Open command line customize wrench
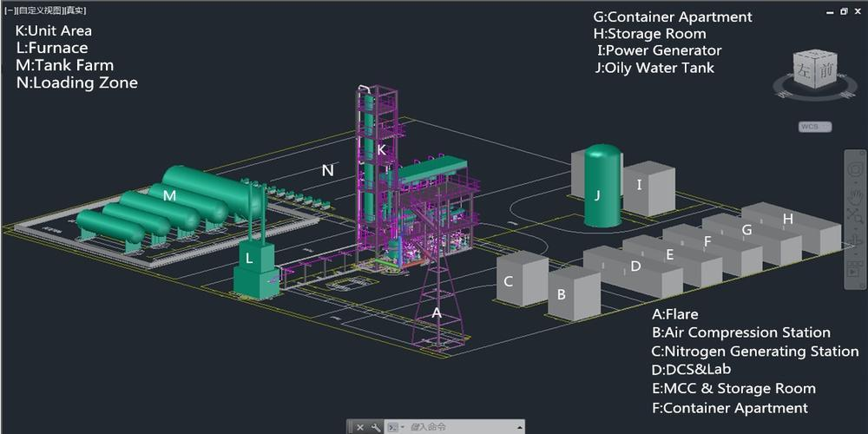 [375, 427]
